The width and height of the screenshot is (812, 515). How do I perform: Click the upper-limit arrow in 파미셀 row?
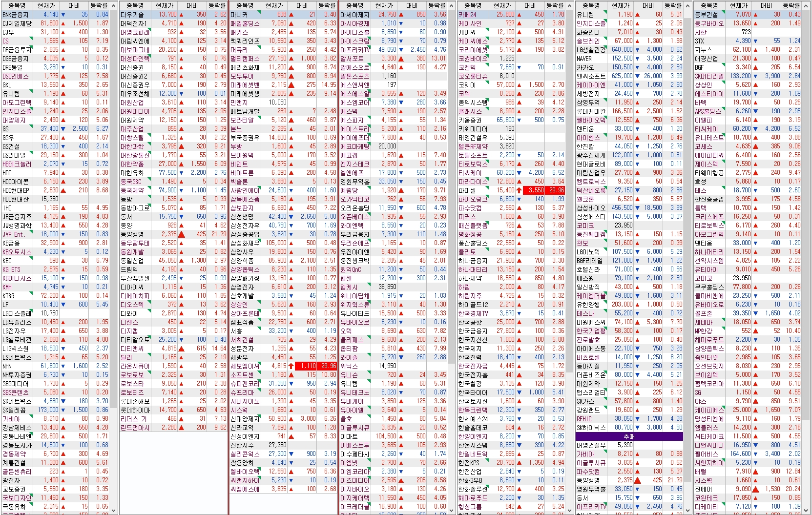(519, 190)
